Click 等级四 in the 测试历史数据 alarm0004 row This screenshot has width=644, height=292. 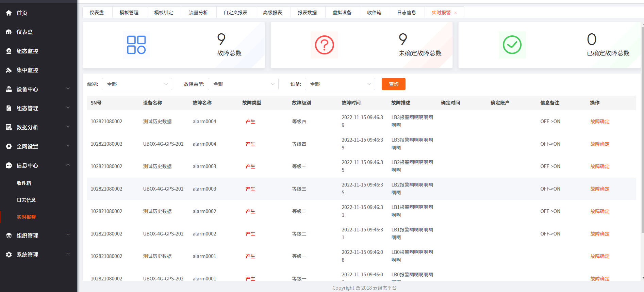click(299, 121)
